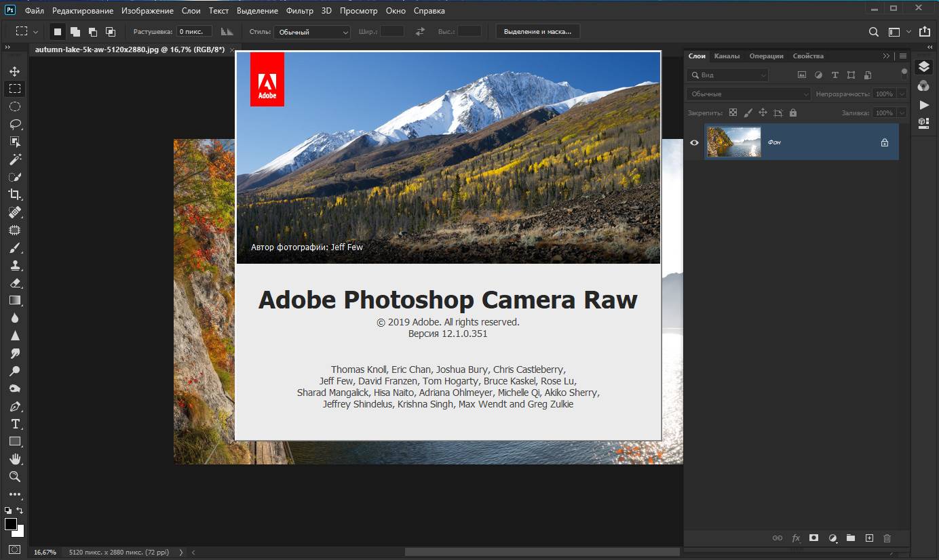This screenshot has width=939, height=560.
Task: Select the Pen tool
Action: tap(14, 406)
